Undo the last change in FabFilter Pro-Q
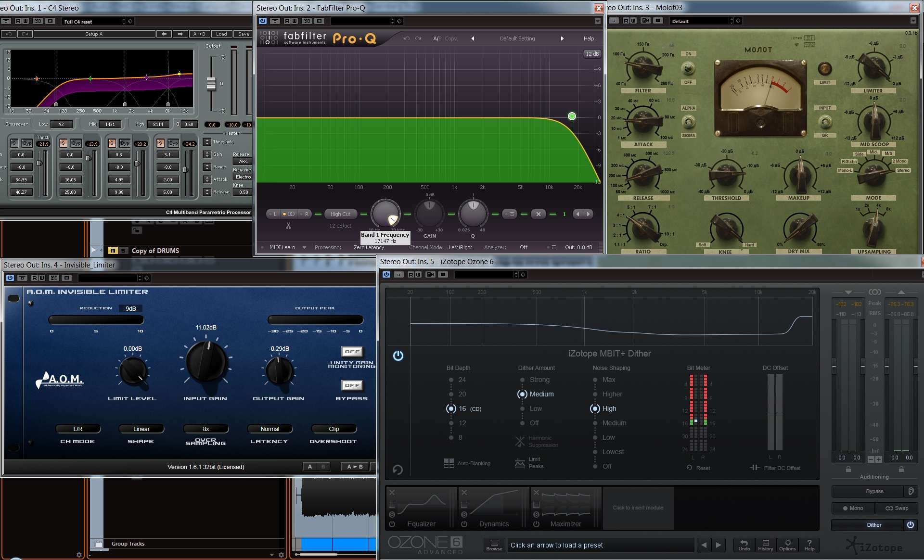This screenshot has width=924, height=560. (406, 38)
